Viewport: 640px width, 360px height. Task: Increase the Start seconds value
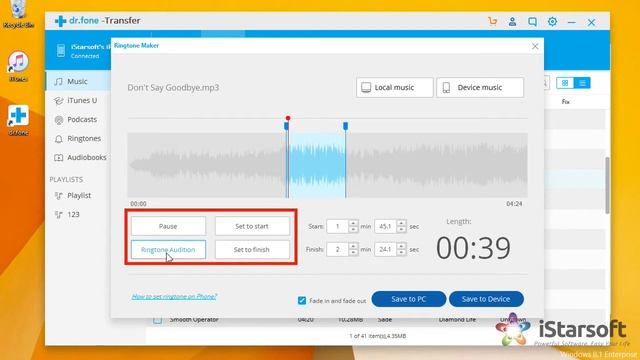coord(402,223)
